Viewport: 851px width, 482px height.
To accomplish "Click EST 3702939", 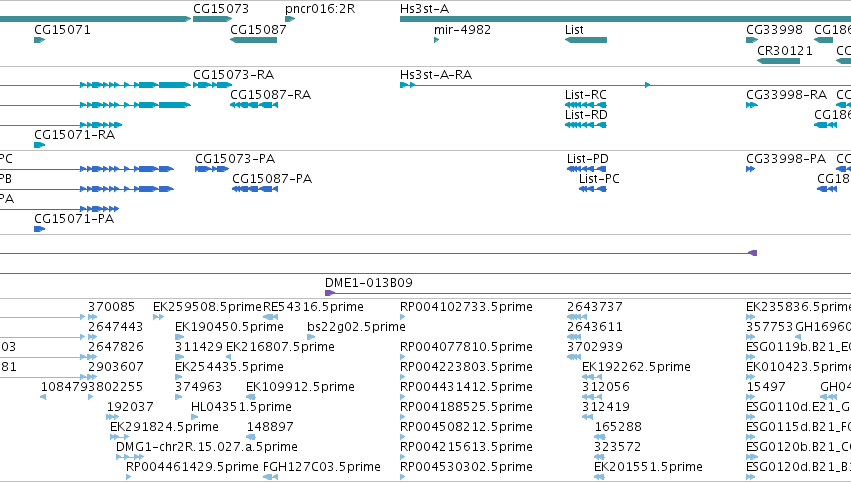I will coord(595,347).
